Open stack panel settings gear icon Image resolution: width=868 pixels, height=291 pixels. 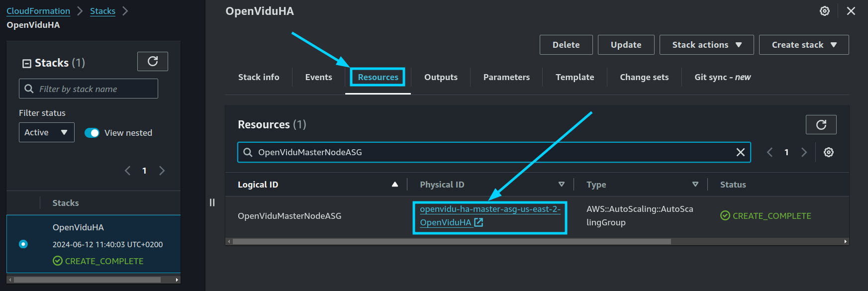[824, 11]
